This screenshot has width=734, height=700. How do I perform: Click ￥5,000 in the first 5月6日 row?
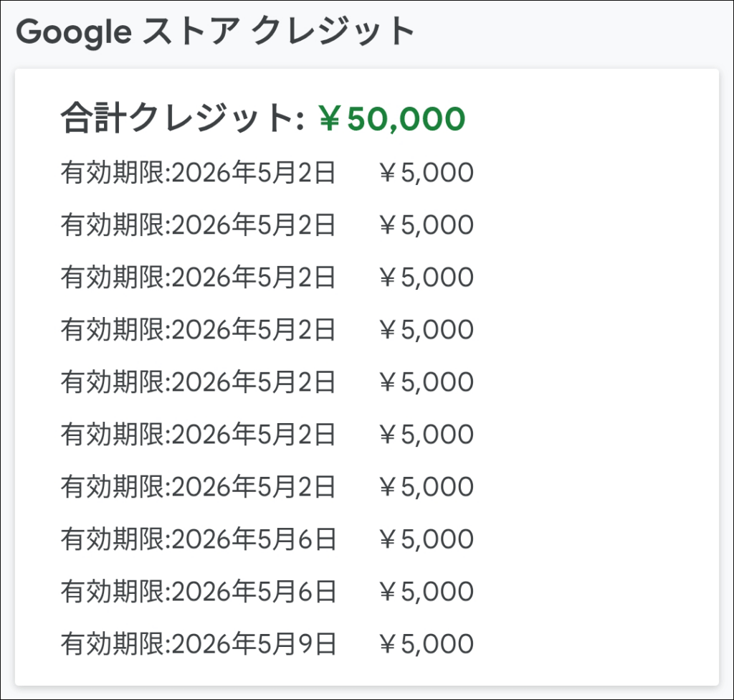click(426, 539)
